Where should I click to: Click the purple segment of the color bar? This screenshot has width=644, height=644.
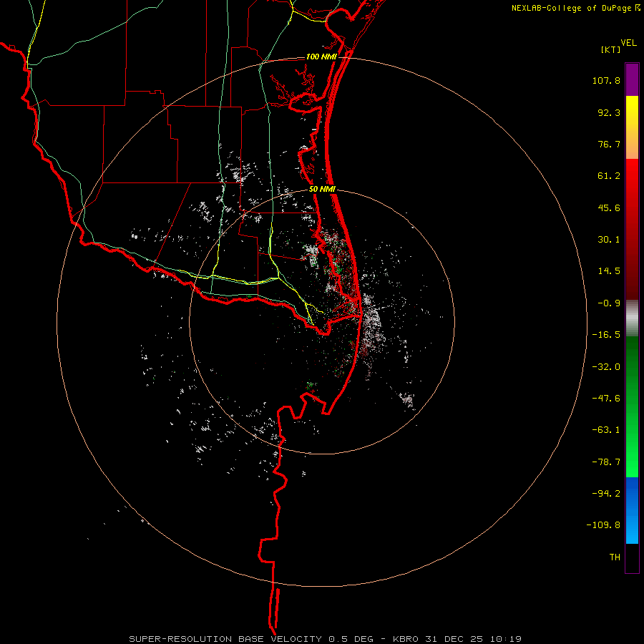point(632,79)
